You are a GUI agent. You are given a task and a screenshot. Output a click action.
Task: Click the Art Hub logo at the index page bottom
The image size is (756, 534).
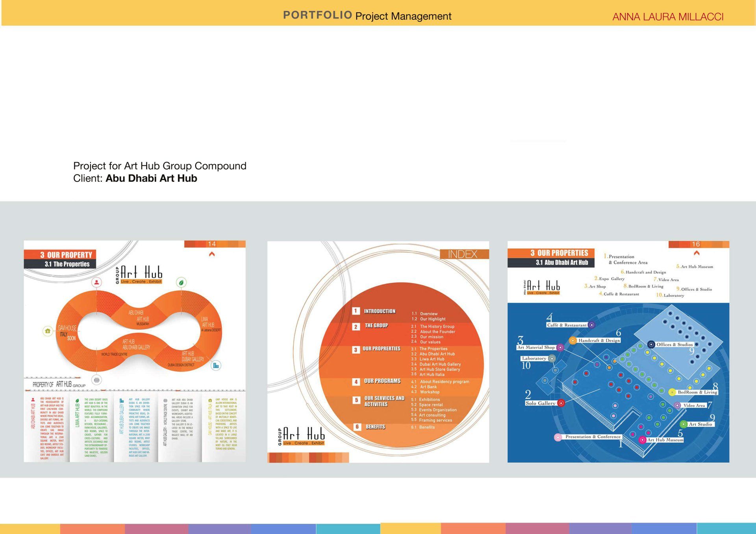(x=301, y=436)
